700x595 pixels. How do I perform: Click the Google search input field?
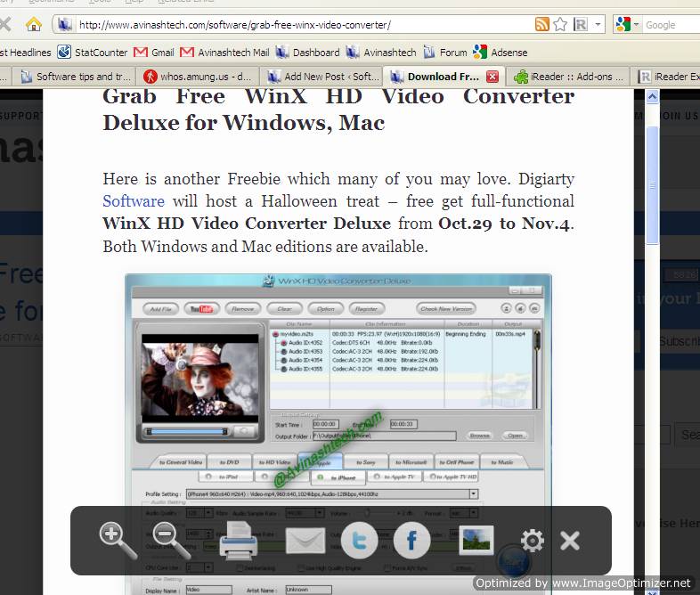672,25
